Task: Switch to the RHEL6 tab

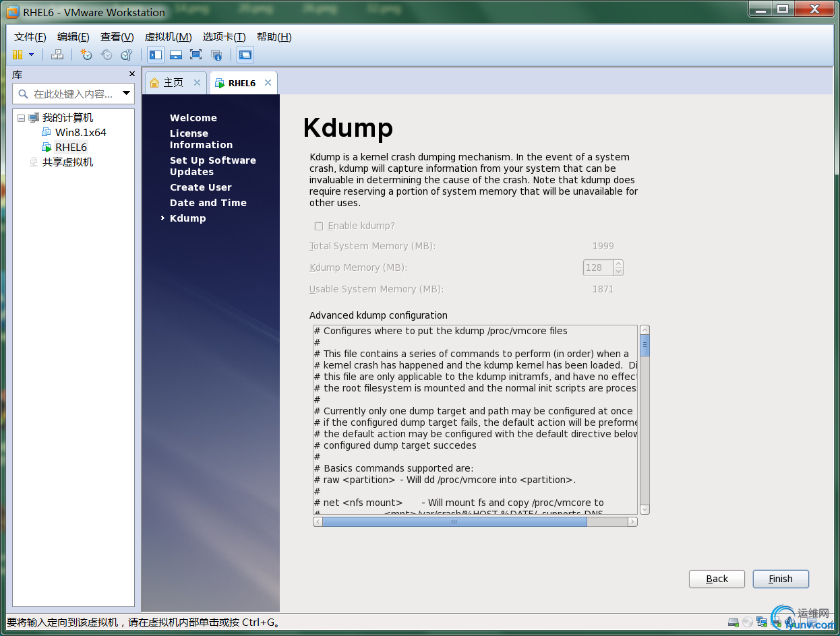Action: pyautogui.click(x=241, y=83)
